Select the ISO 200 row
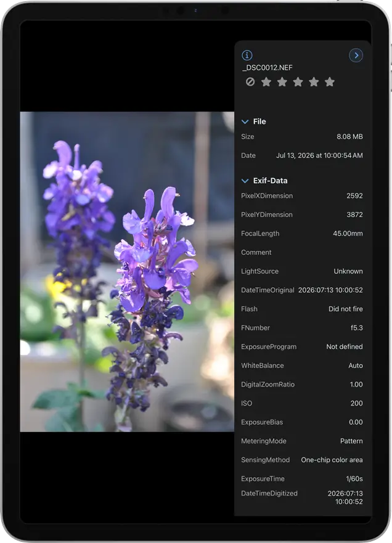This screenshot has width=392, height=543. click(x=302, y=403)
